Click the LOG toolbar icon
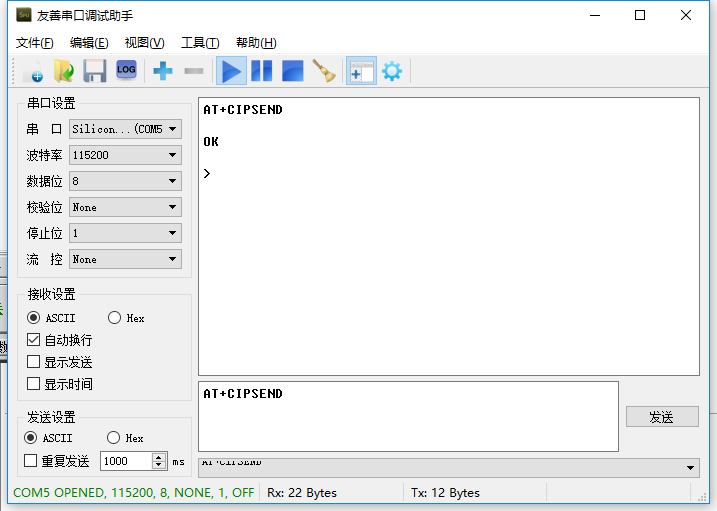Screen dimensions: 717x511 126,70
